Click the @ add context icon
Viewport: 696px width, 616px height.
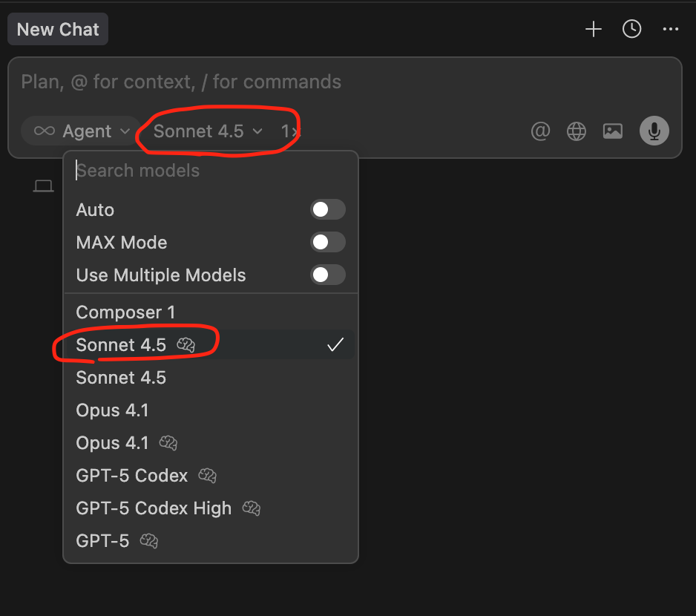click(540, 131)
